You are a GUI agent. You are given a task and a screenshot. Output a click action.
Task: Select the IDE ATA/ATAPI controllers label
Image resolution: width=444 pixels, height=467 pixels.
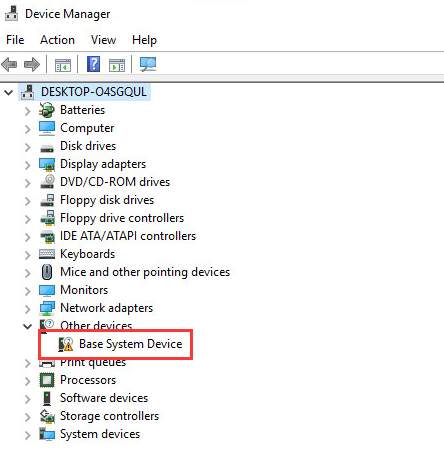(128, 236)
